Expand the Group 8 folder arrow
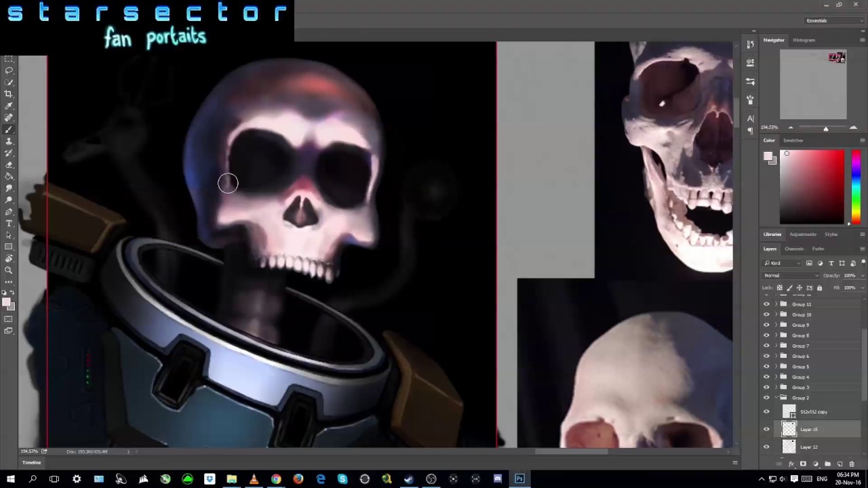 click(776, 335)
